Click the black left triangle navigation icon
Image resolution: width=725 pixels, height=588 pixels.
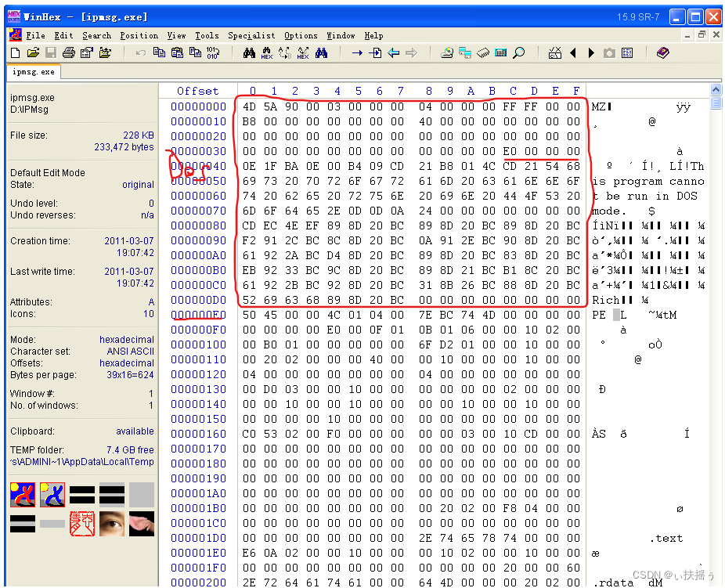point(573,53)
